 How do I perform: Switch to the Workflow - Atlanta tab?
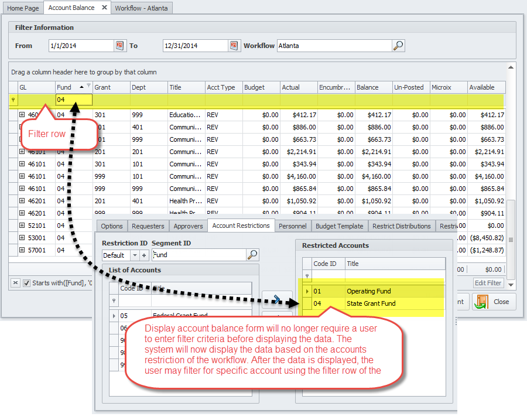pos(141,8)
